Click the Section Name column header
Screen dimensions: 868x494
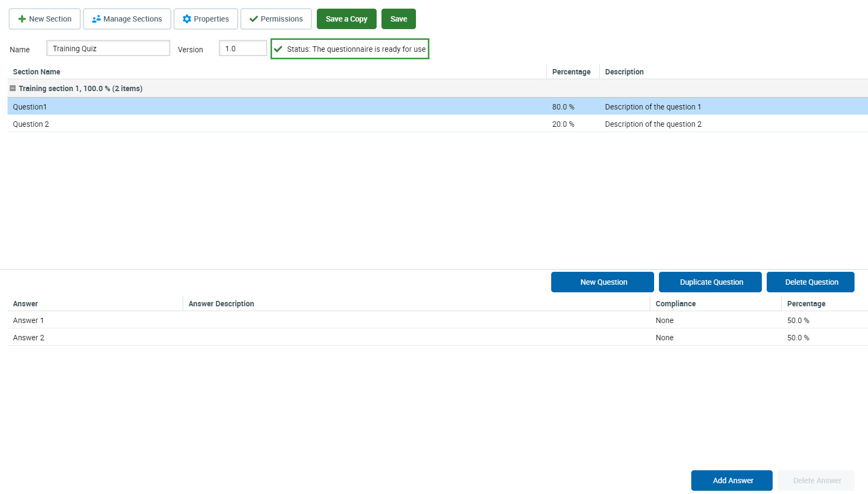tap(37, 72)
